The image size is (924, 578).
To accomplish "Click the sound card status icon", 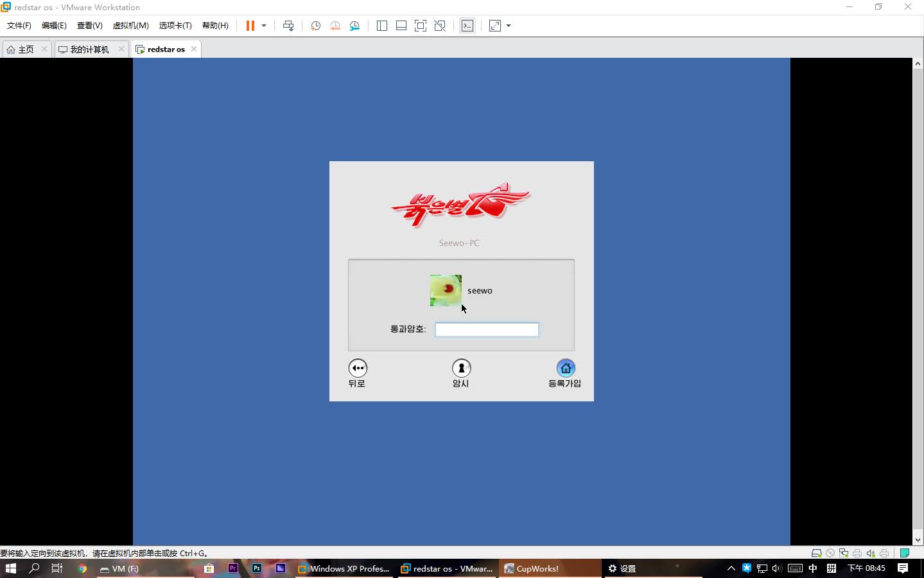I will click(x=871, y=553).
